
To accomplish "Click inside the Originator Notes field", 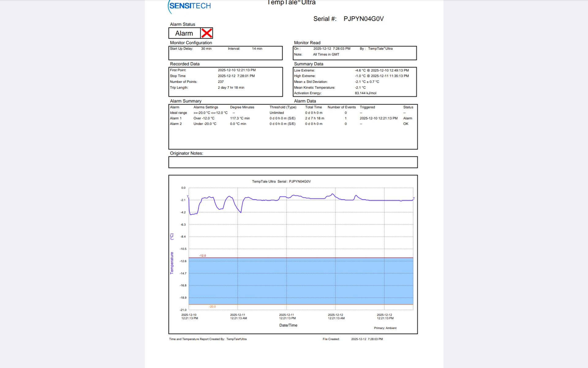I will [x=293, y=162].
